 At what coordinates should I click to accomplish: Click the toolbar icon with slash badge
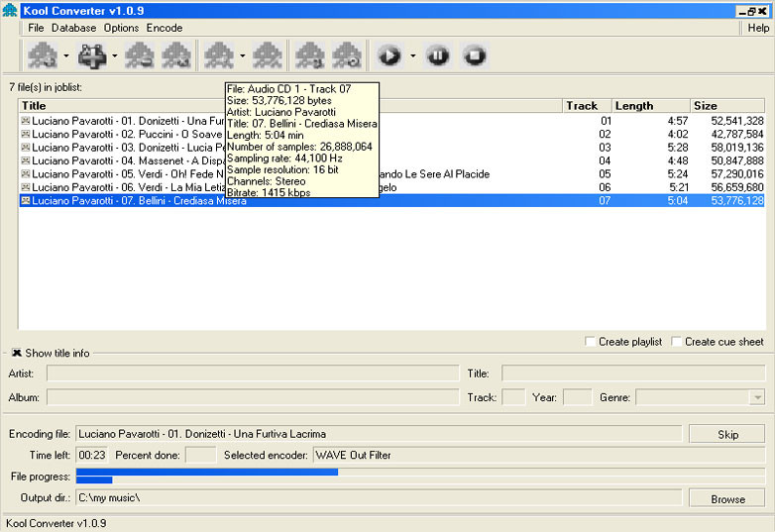(x=267, y=55)
